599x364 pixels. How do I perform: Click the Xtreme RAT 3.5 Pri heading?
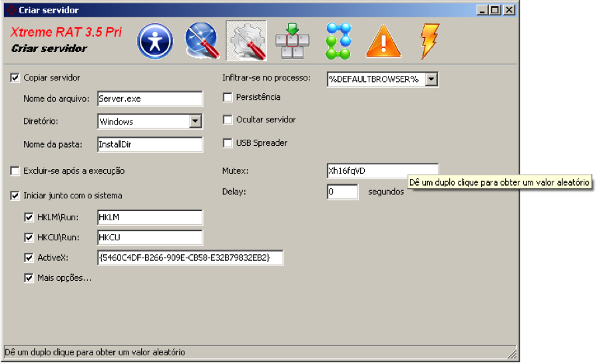pyautogui.click(x=66, y=32)
